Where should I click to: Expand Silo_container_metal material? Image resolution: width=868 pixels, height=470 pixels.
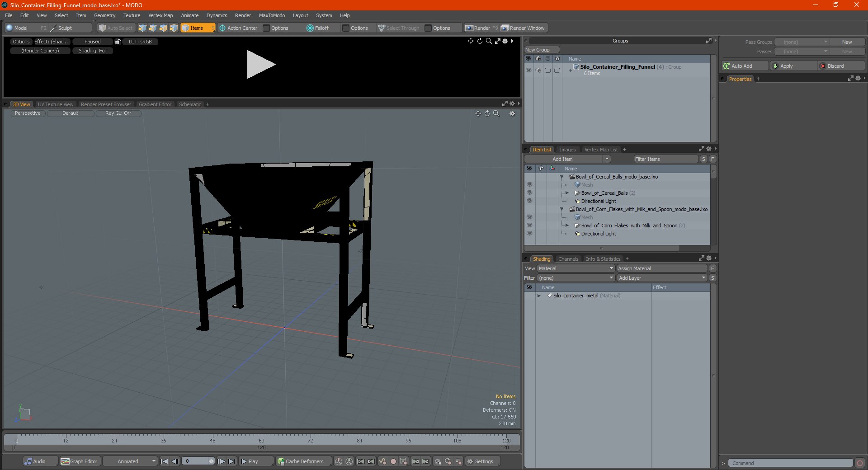539,296
